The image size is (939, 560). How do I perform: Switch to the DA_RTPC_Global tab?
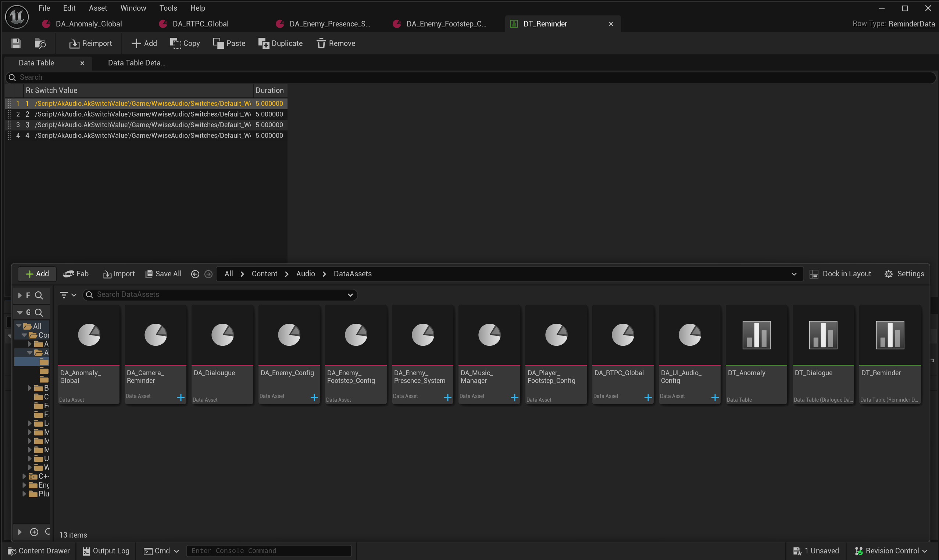point(200,24)
